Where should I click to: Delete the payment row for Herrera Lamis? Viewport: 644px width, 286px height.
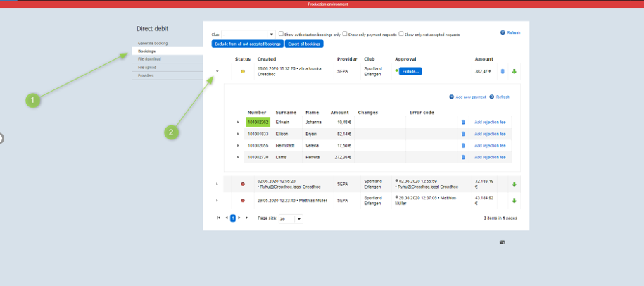tap(463, 157)
